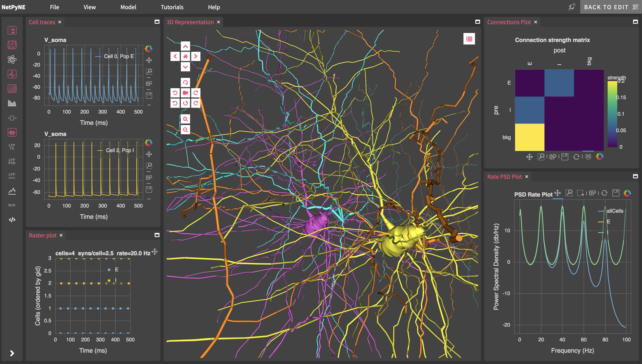
Task: Click the rocket simulate icon
Action: 571,7
